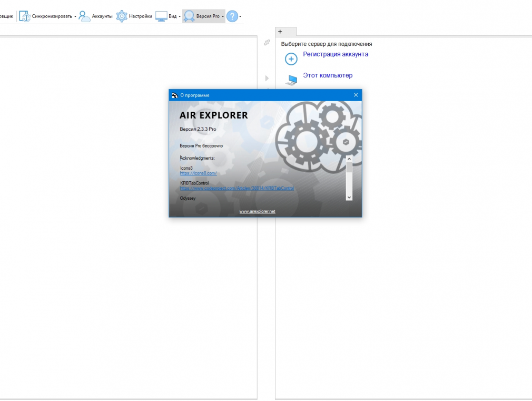Visit www.airexplorer.net link in dialog
The image size is (532, 401).
point(257,211)
